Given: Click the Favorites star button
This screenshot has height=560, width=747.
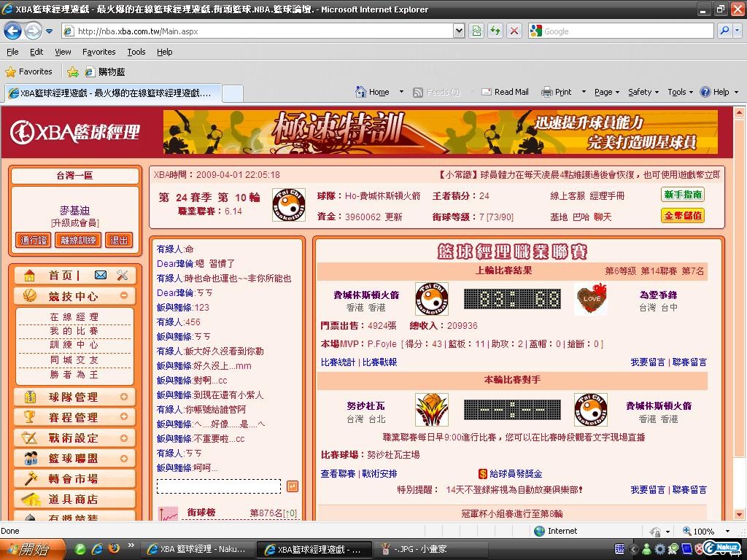Looking at the screenshot, I should point(28,71).
